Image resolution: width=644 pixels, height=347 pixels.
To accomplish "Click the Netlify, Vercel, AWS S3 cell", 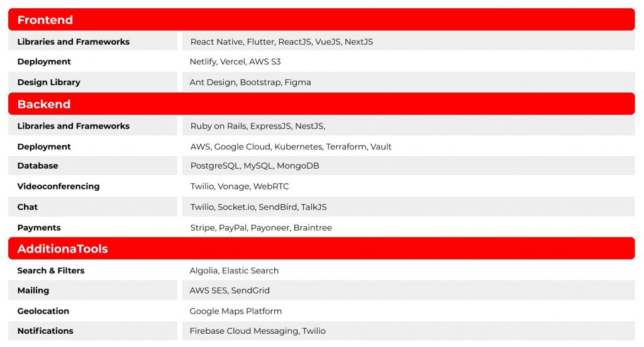I will pos(235,62).
